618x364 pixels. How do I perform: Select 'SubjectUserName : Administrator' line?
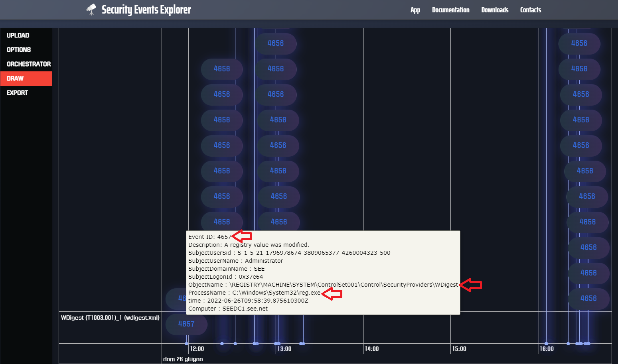click(235, 261)
